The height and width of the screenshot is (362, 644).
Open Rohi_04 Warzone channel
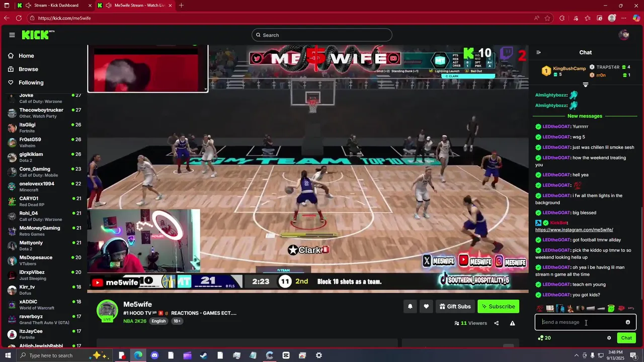44,216
